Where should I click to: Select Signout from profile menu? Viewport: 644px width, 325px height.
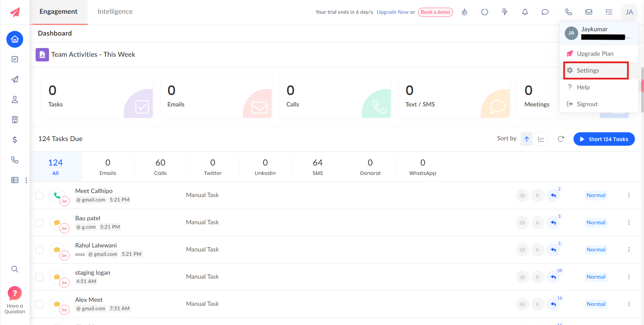(x=599, y=104)
